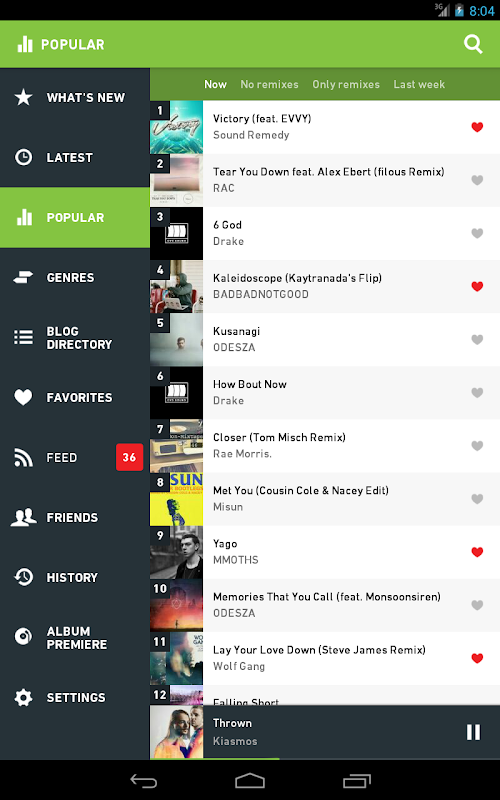This screenshot has height=800, width=500.
Task: Toggle heart on Kusanagi by ODESZA
Action: point(477,339)
